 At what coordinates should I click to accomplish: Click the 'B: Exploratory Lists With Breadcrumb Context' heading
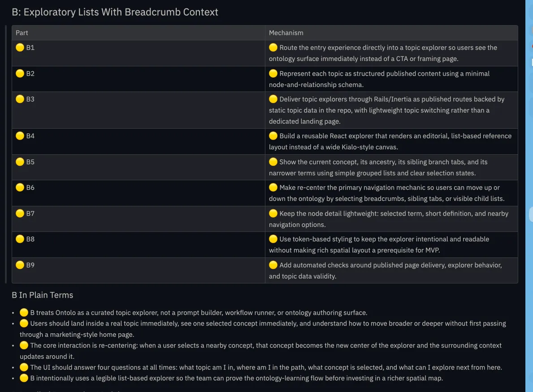point(115,12)
